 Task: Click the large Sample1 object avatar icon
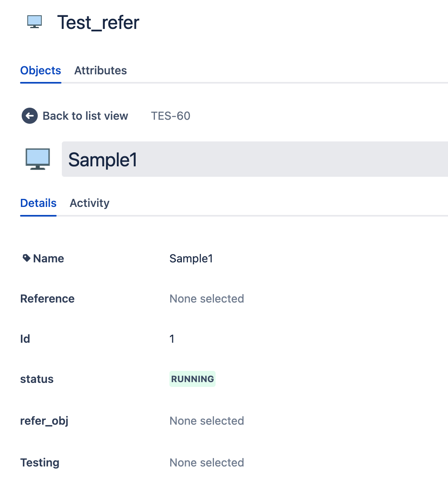(x=38, y=159)
